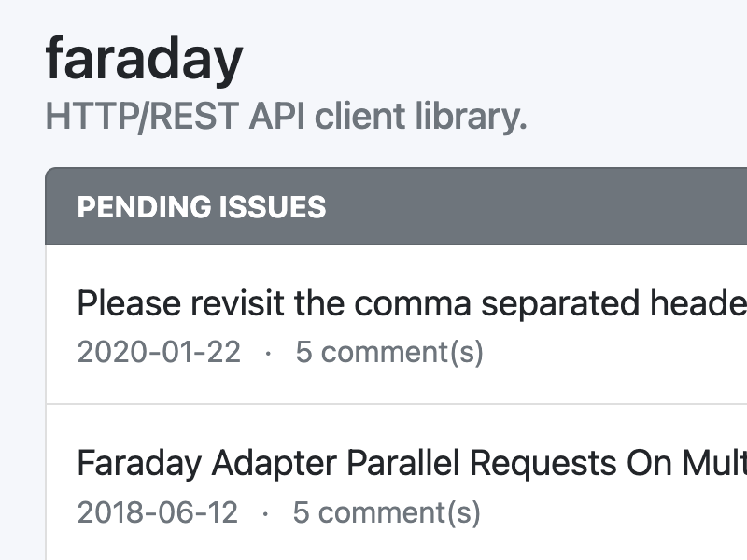747x560 pixels.
Task: Click the 2020-01-22 issue date
Action: click(x=159, y=353)
